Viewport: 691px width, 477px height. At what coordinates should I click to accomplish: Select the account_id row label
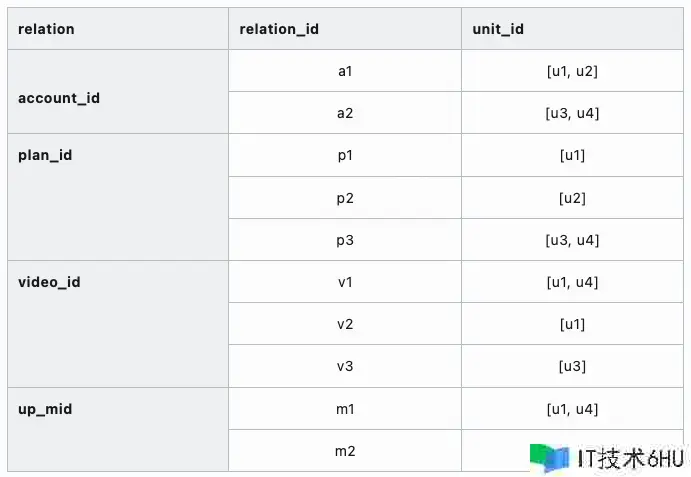(59, 98)
